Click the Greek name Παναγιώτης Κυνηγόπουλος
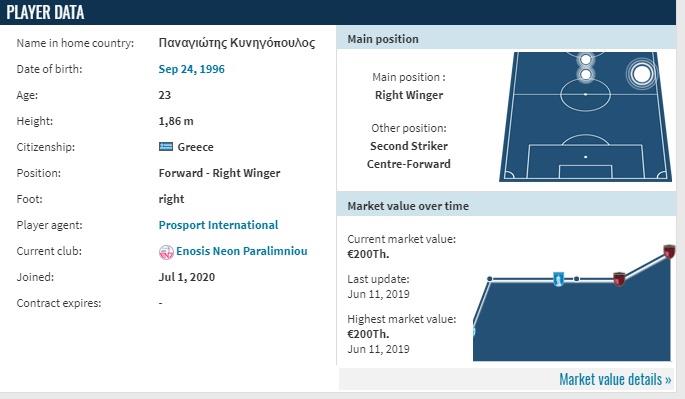Image resolution: width=685 pixels, height=399 pixels. 237,43
